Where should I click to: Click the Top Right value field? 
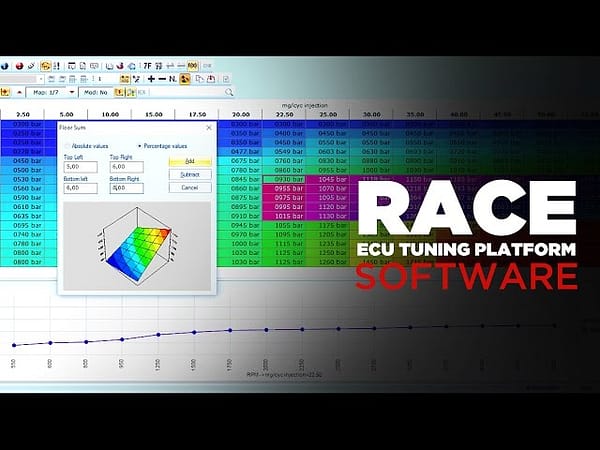point(127,167)
